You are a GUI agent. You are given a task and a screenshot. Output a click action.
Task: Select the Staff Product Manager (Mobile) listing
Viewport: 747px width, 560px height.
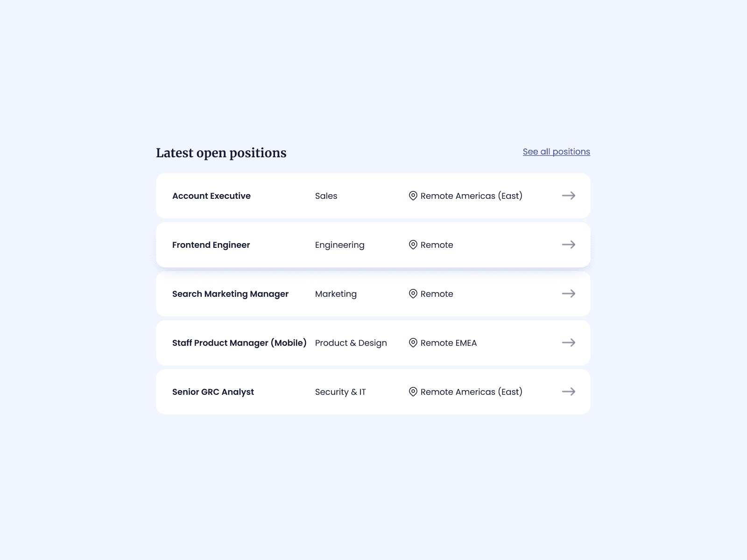pos(240,343)
